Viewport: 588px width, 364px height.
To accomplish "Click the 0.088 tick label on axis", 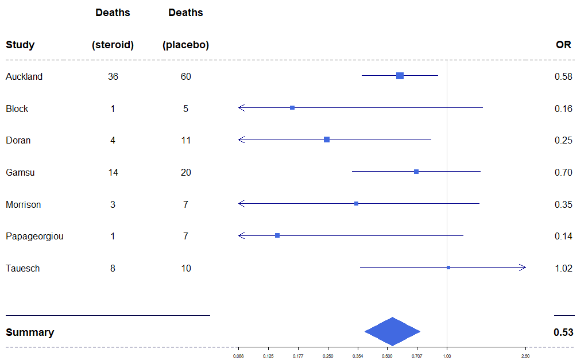I will [238, 357].
